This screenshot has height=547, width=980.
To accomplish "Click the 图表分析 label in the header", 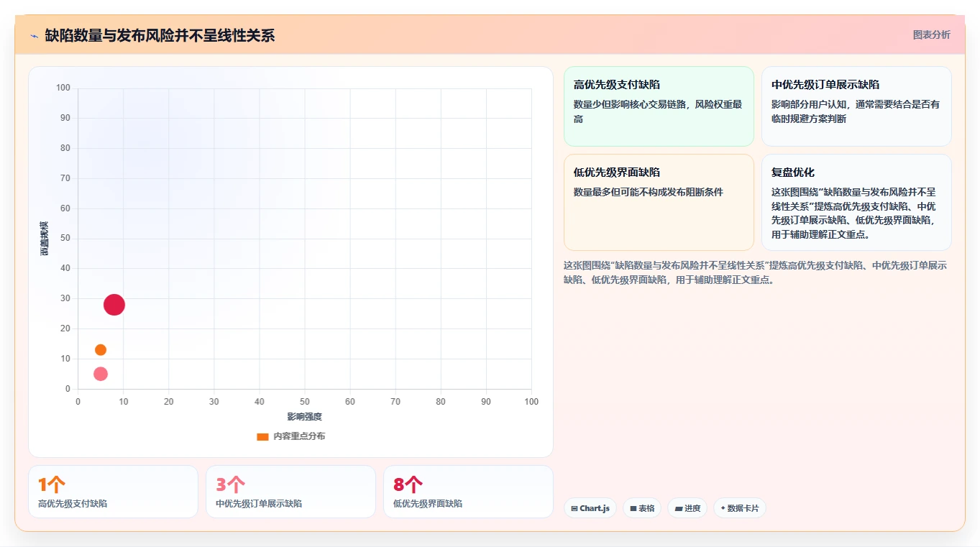I will 931,35.
